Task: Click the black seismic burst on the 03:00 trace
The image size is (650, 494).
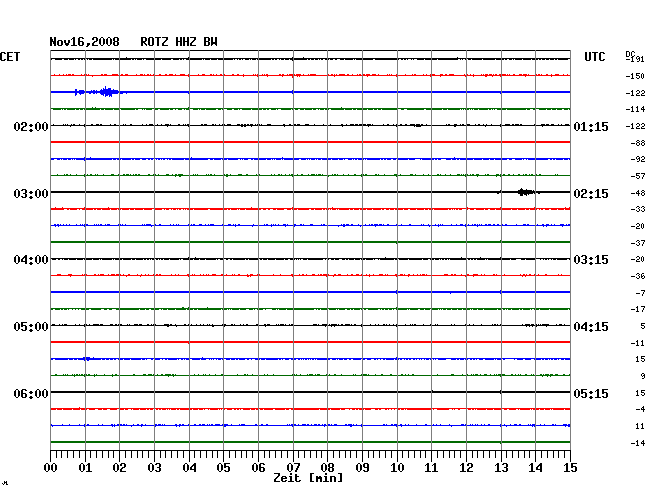Action: point(526,192)
